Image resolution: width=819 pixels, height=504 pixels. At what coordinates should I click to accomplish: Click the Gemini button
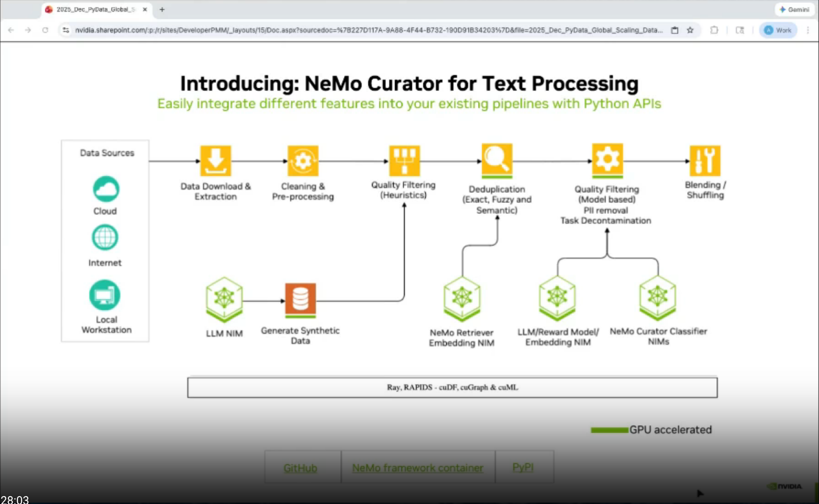pyautogui.click(x=794, y=9)
